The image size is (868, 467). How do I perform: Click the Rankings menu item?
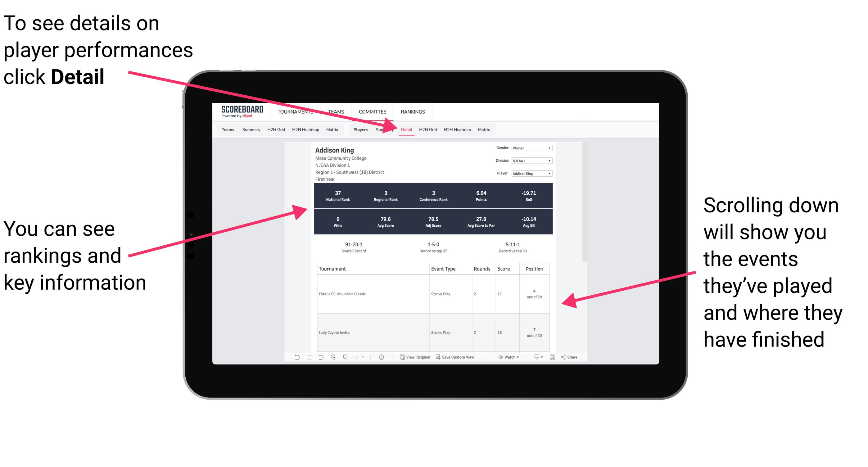click(413, 111)
